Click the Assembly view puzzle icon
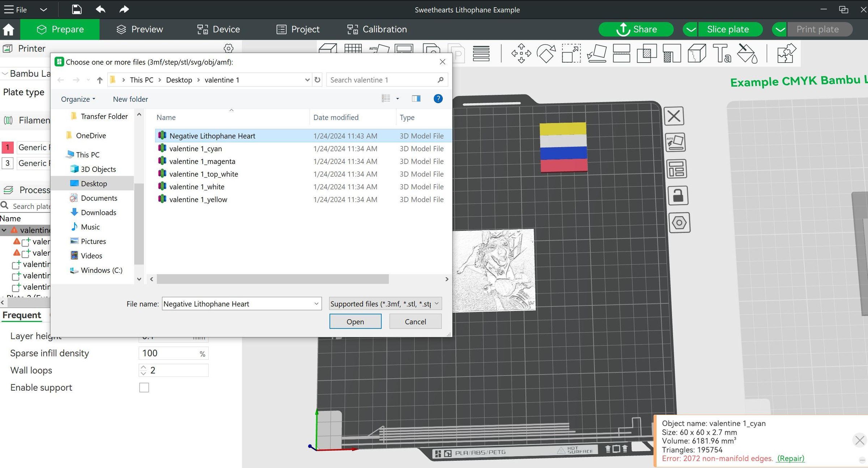This screenshot has height=468, width=868. click(786, 54)
